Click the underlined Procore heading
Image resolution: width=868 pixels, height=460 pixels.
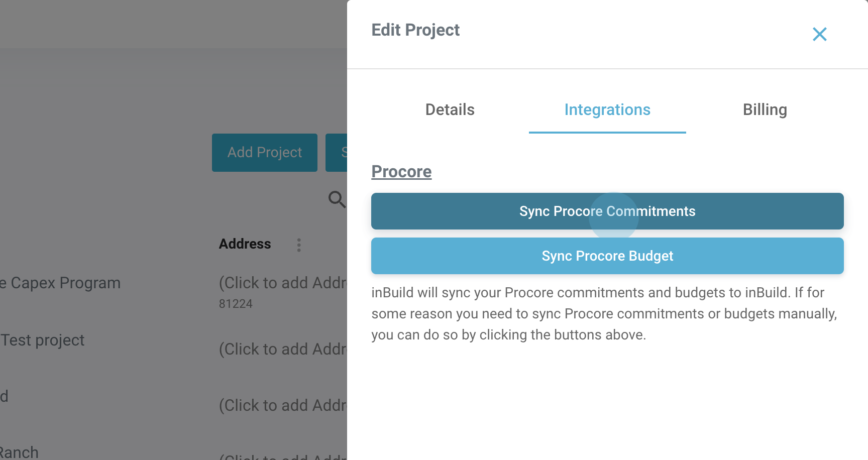tap(401, 172)
